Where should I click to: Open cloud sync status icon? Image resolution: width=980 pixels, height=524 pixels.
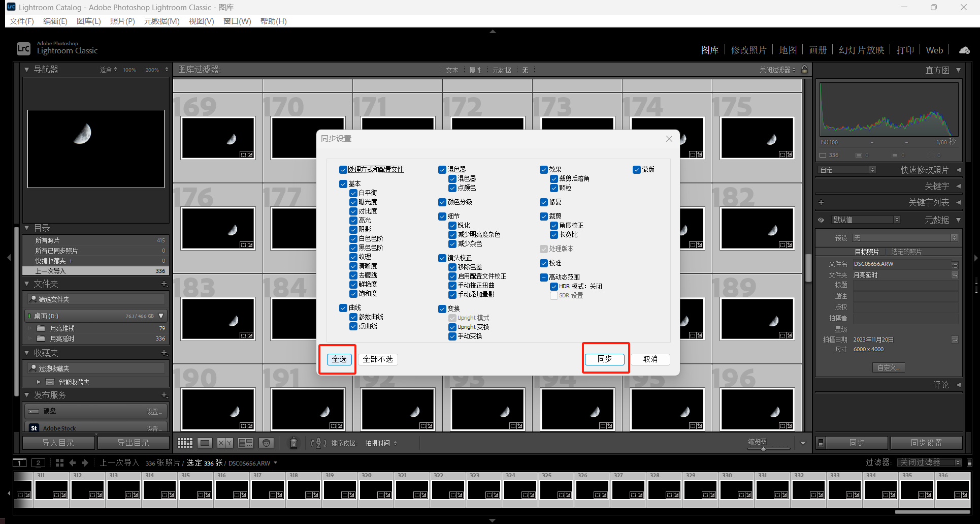pyautogui.click(x=964, y=50)
